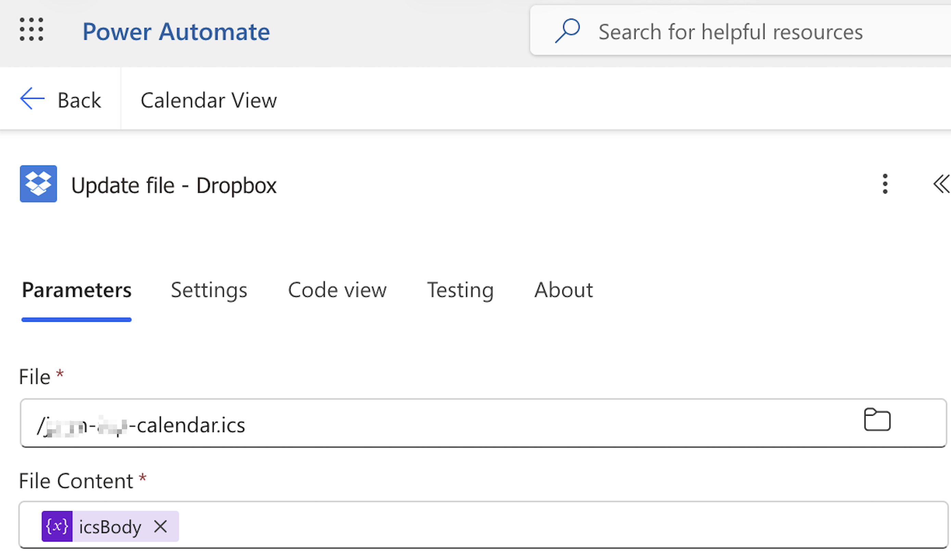Click the Calendar View flow name
Image resolution: width=951 pixels, height=560 pixels.
coord(209,100)
